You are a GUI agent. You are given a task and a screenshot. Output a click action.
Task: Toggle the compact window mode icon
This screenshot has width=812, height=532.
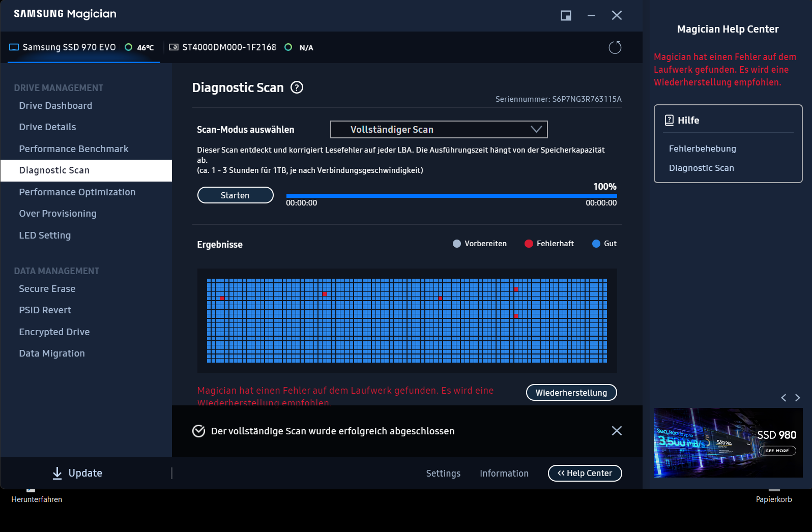[x=566, y=15]
